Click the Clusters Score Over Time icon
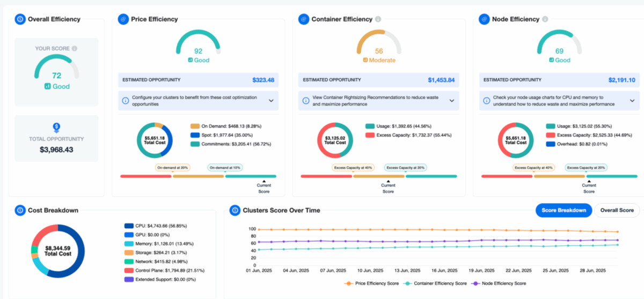 coord(235,211)
